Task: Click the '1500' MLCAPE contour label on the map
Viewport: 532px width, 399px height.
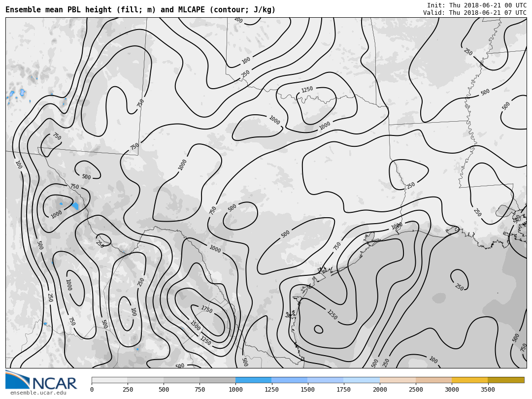Action: click(x=196, y=326)
